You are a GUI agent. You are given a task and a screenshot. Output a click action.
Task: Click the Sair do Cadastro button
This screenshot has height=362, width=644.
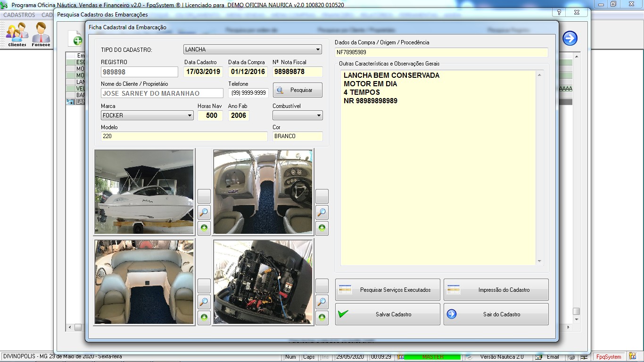[x=496, y=314]
